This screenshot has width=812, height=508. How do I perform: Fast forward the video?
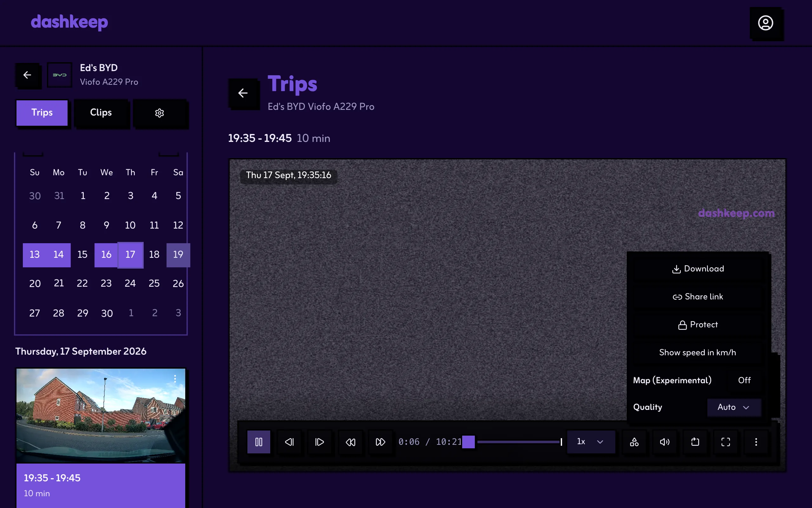pyautogui.click(x=381, y=442)
